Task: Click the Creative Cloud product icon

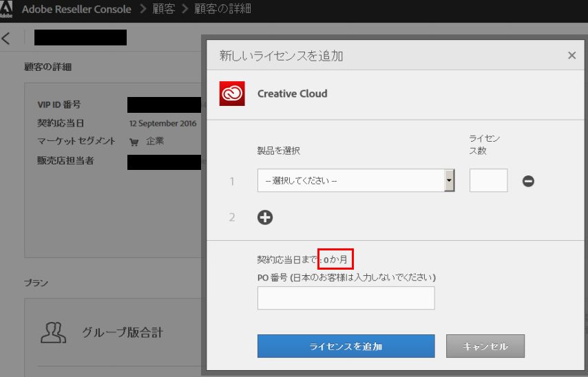Action: click(232, 94)
